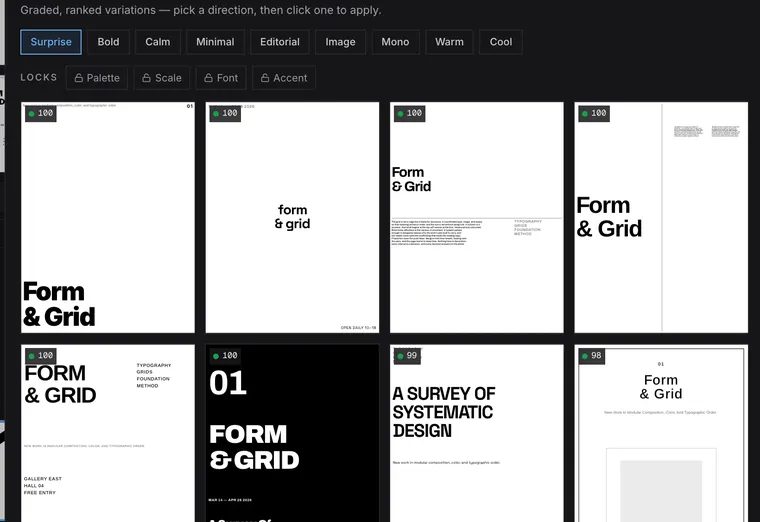Apply the framed variation scored 98
This screenshot has width=760, height=522.
[661, 433]
